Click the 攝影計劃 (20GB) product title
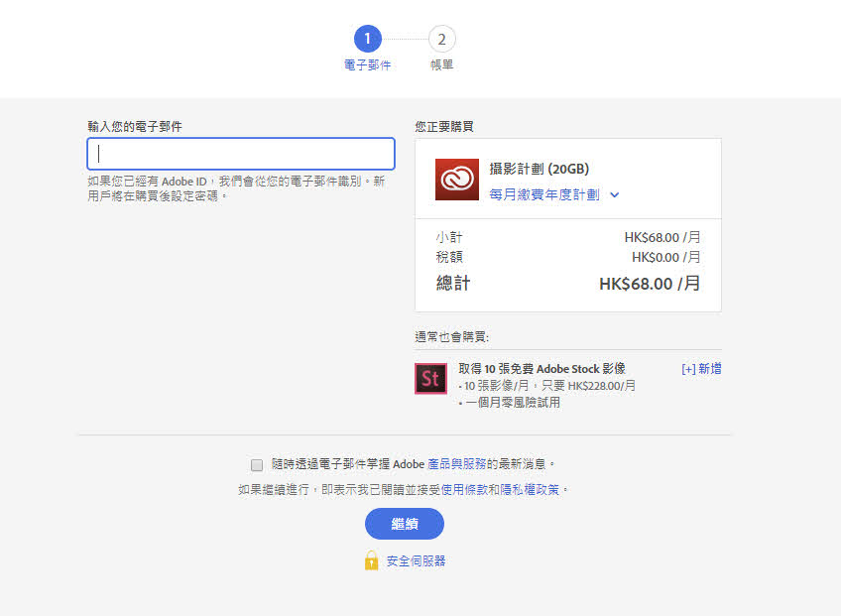 [x=540, y=169]
